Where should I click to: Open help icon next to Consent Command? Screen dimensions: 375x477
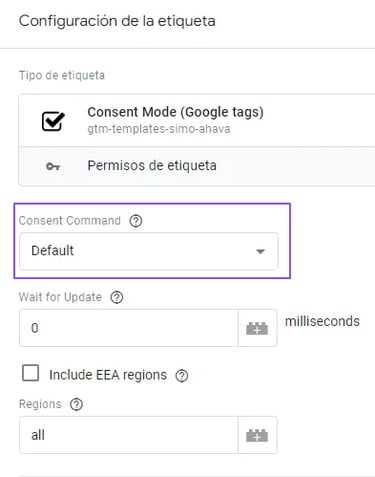pos(136,221)
